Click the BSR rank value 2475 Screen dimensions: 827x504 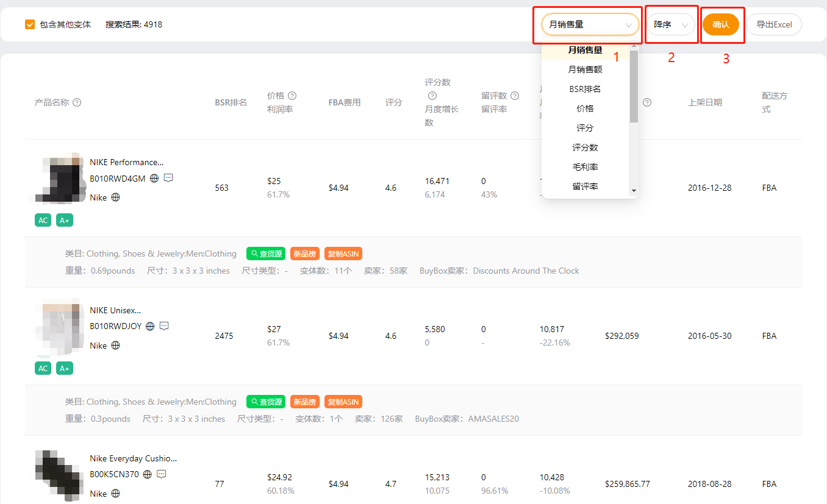tap(224, 336)
